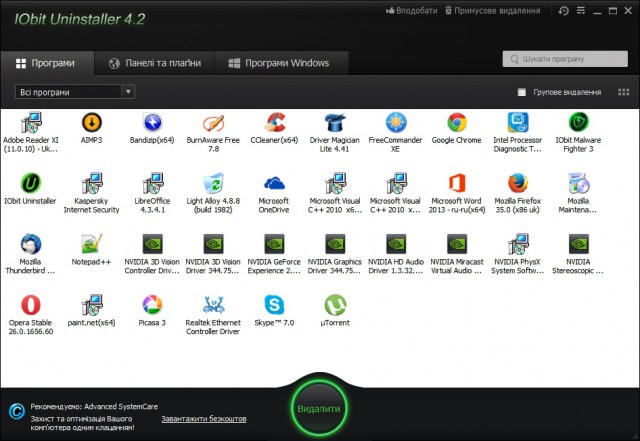Viewport: 640px width, 441px height.
Task: Open Примусове видалення forced uninstall
Action: (492, 11)
